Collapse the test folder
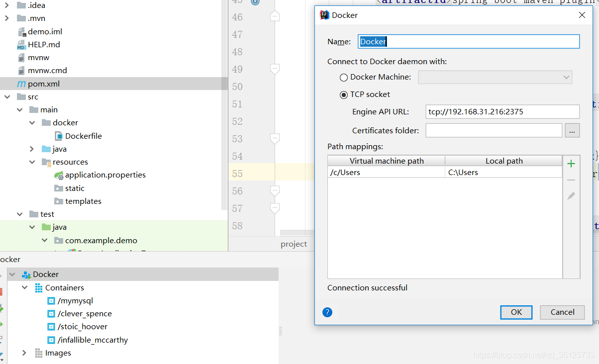 [x=20, y=214]
